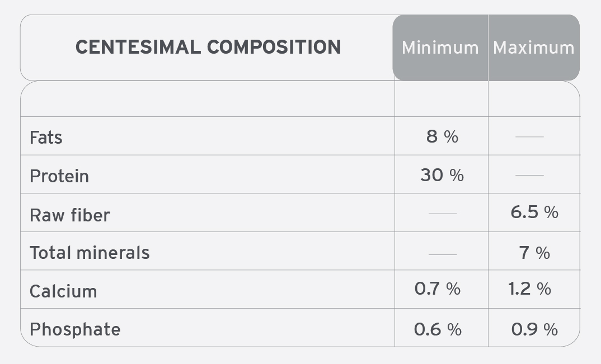Screen dimensions: 601x364
Task: Select the 0.9 % phosphate maximum
Action: 534,329
